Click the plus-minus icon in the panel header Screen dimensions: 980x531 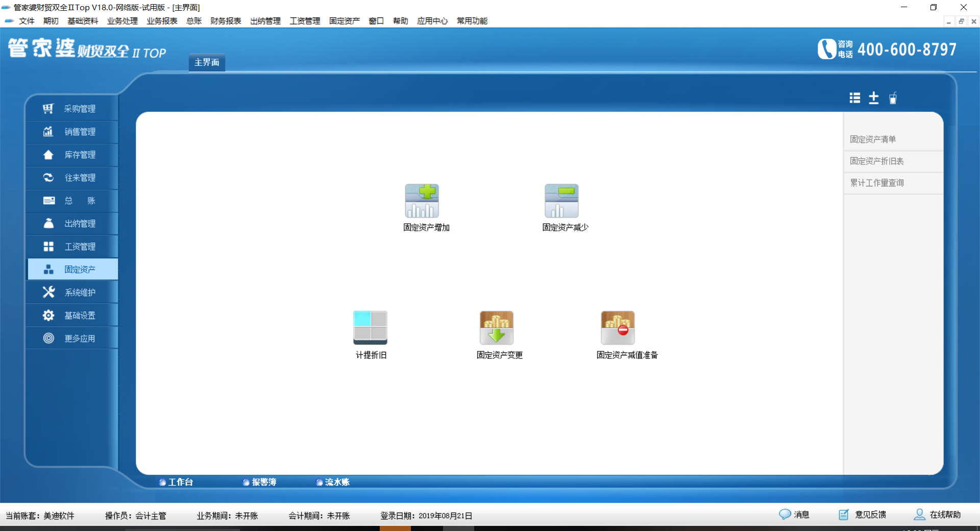(874, 98)
